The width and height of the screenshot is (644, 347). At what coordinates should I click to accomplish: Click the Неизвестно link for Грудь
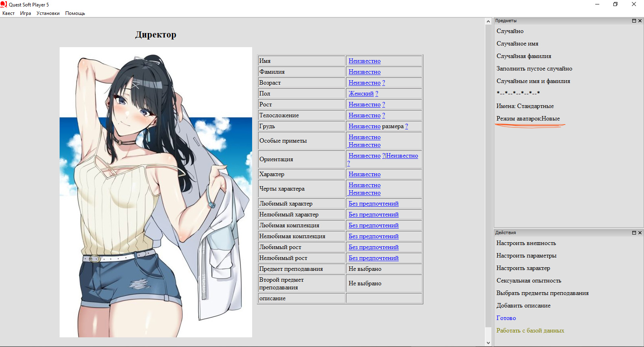pyautogui.click(x=364, y=126)
